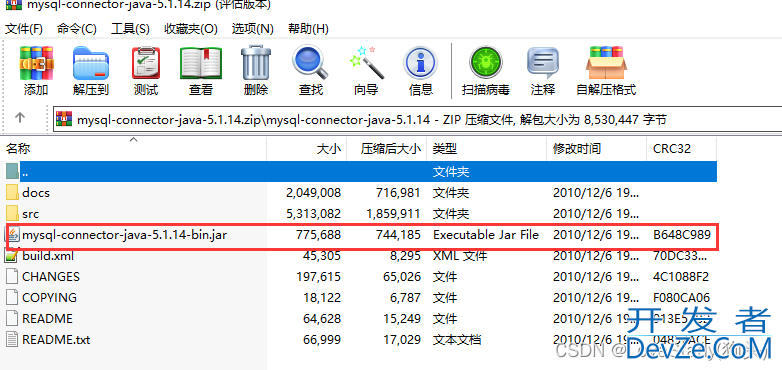
Task: Click src packed size 1,859,911
Action: coord(393,214)
